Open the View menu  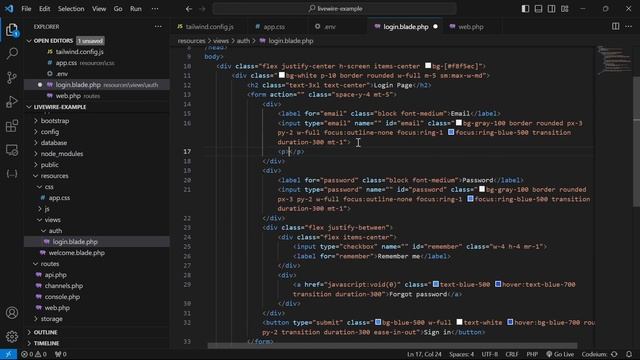click(99, 9)
